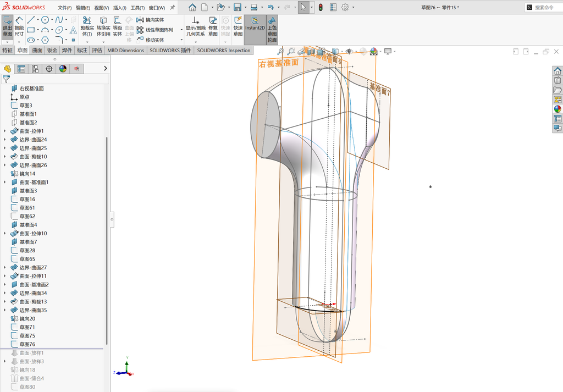
Task: Open the DimXpertManager crosshair tab
Action: click(x=49, y=69)
